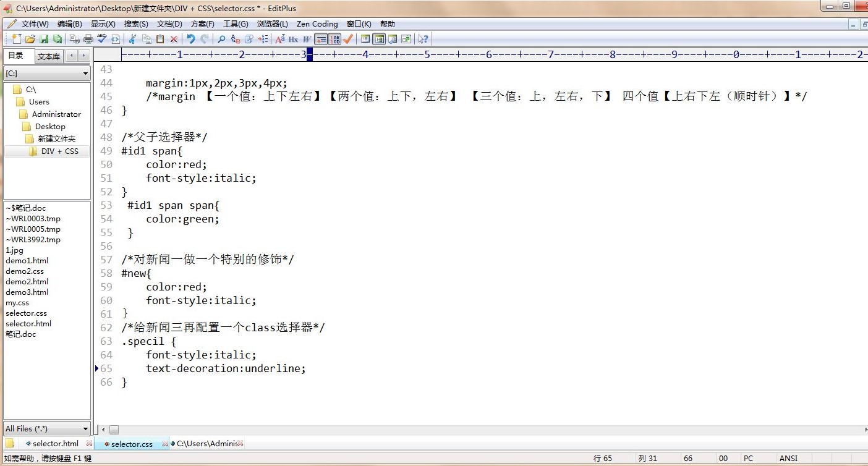Click the side panel tab scroll-right arrow
The width and height of the screenshot is (868, 466).
[x=83, y=56]
